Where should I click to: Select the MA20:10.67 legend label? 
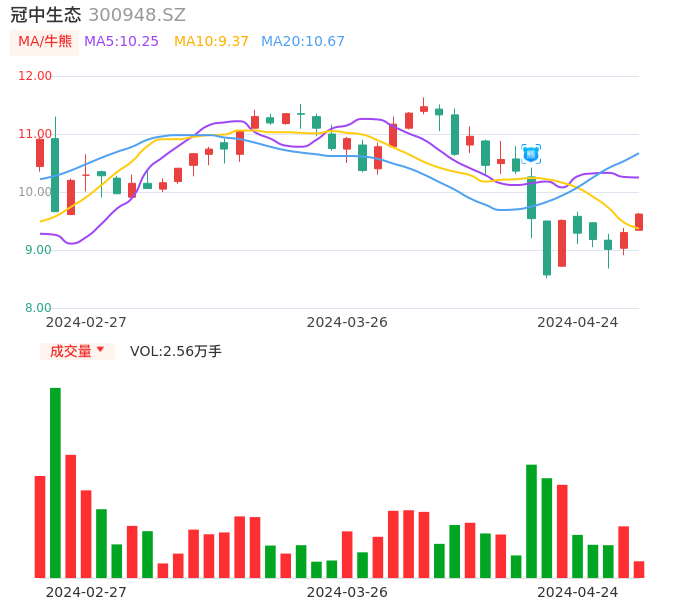point(302,42)
